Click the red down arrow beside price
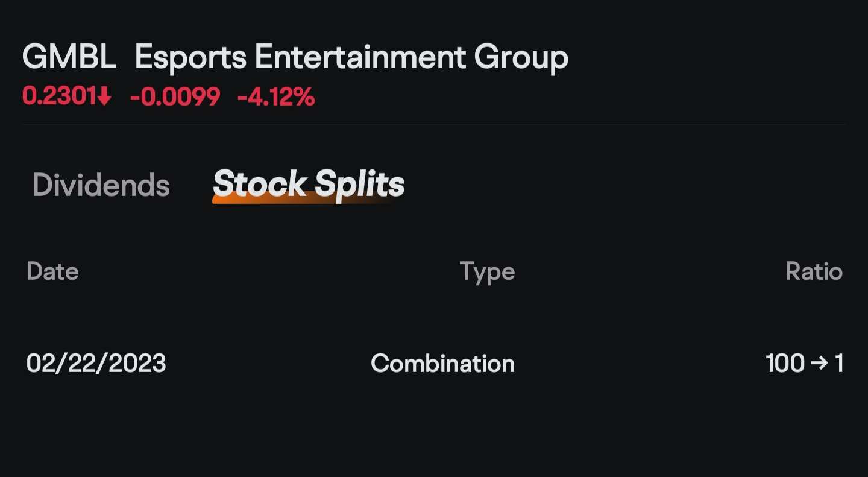 point(105,96)
